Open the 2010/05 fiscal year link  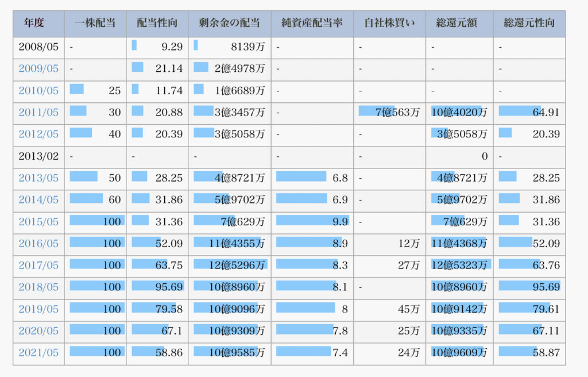click(x=38, y=90)
